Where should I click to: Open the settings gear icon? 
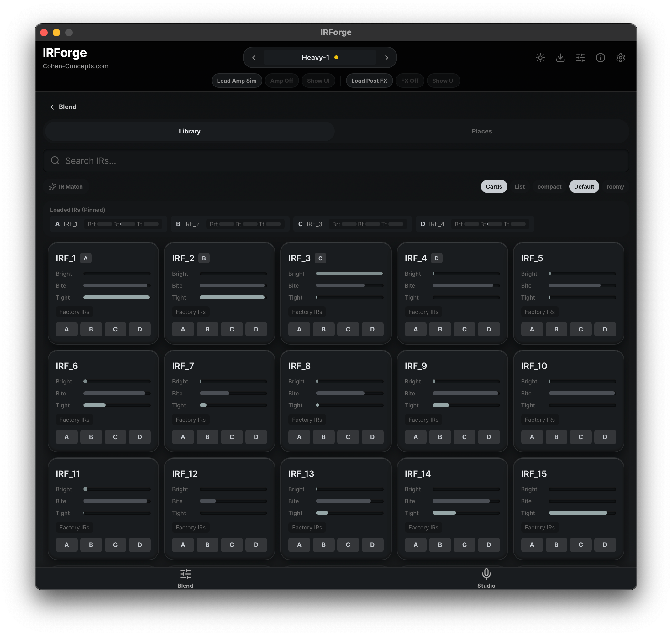point(620,58)
